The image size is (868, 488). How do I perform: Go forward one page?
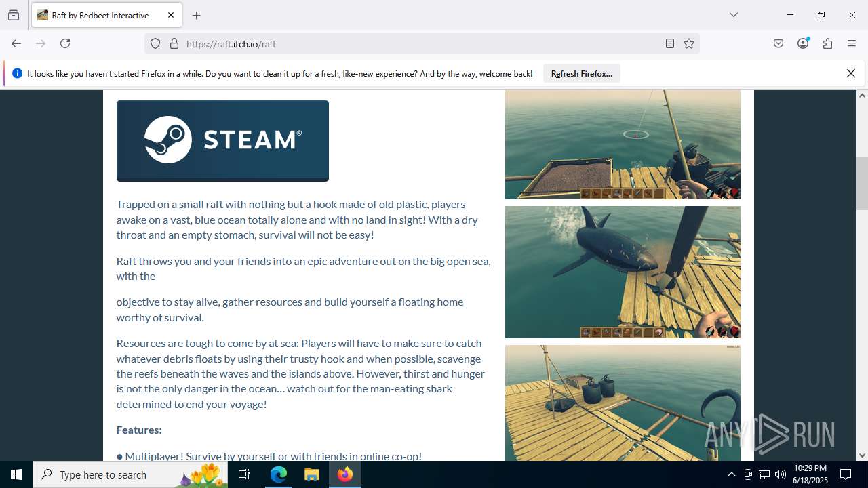point(41,43)
